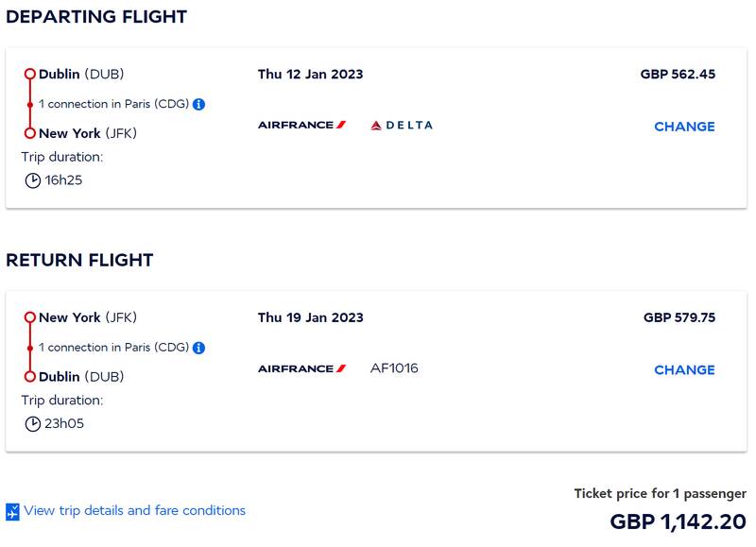This screenshot has width=756, height=547.
Task: Open View trip details and fare conditions
Action: 134,510
